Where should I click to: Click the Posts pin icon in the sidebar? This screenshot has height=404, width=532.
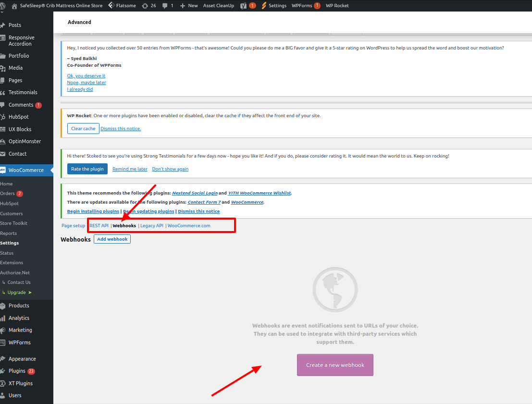3,25
